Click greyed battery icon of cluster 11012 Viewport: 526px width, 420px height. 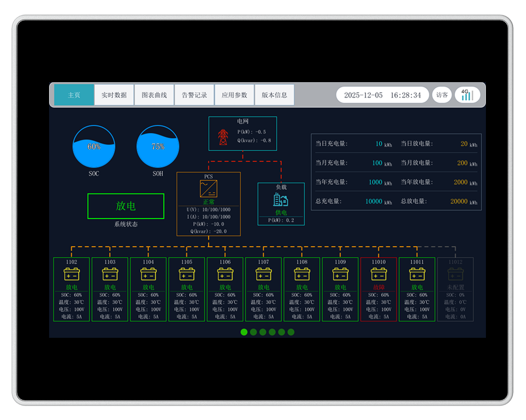pyautogui.click(x=455, y=274)
